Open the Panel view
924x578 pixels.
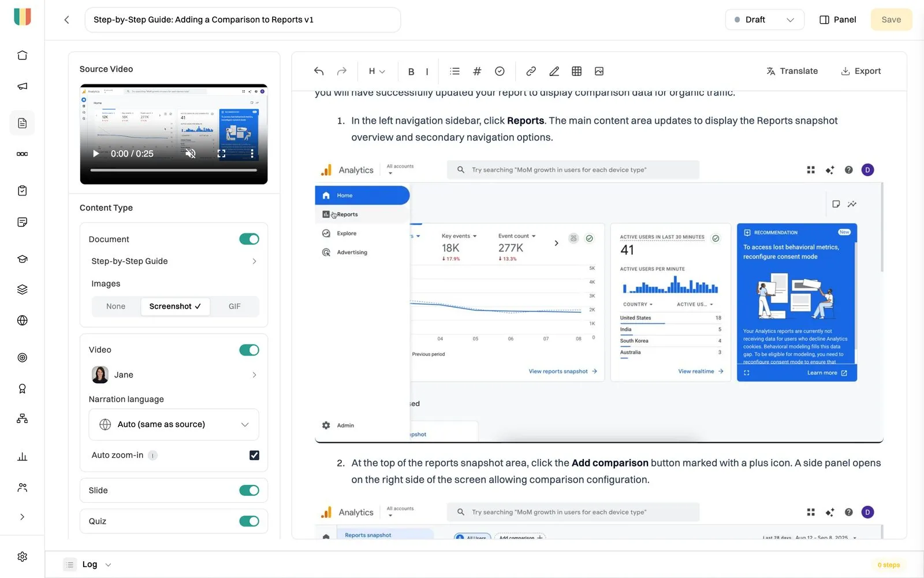[x=837, y=20]
